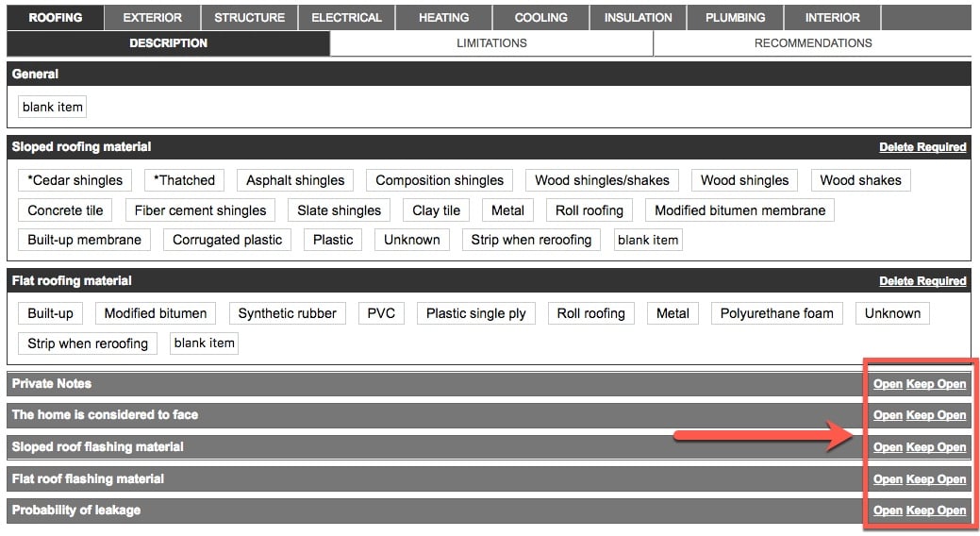The height and width of the screenshot is (536, 980).
Task: Click Delete Required in Sloped roofing material
Action: (x=922, y=147)
